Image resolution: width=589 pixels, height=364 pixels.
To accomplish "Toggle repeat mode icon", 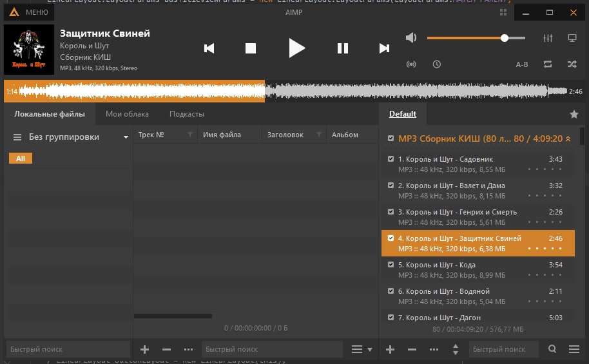I will [x=548, y=64].
